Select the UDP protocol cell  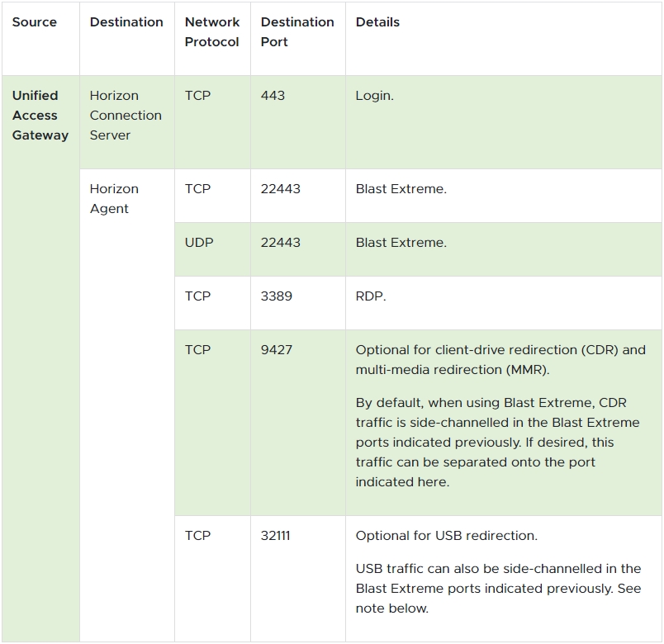[x=198, y=243]
